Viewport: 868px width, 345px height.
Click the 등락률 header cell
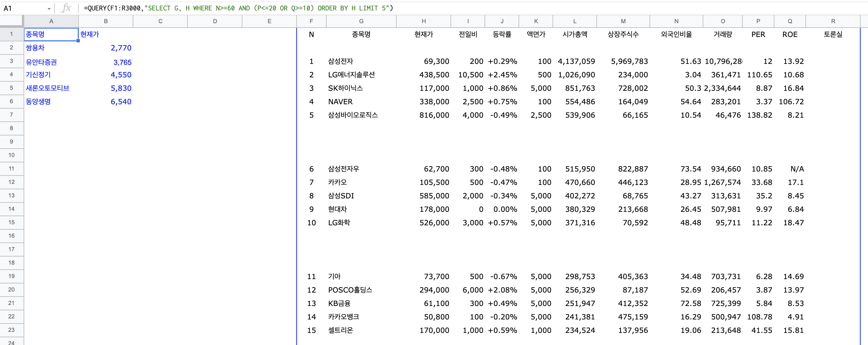(x=502, y=34)
